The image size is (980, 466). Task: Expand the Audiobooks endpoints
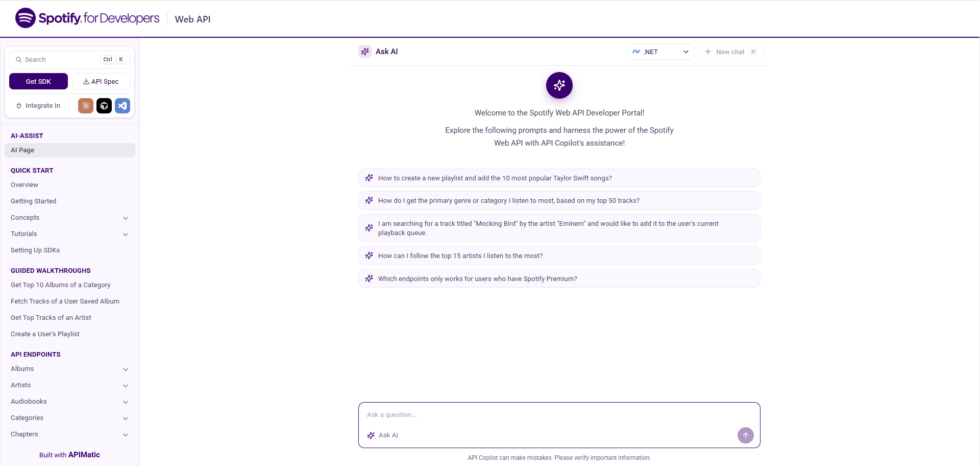(126, 402)
